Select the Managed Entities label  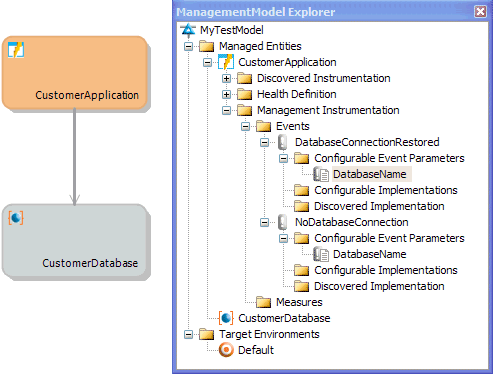260,46
